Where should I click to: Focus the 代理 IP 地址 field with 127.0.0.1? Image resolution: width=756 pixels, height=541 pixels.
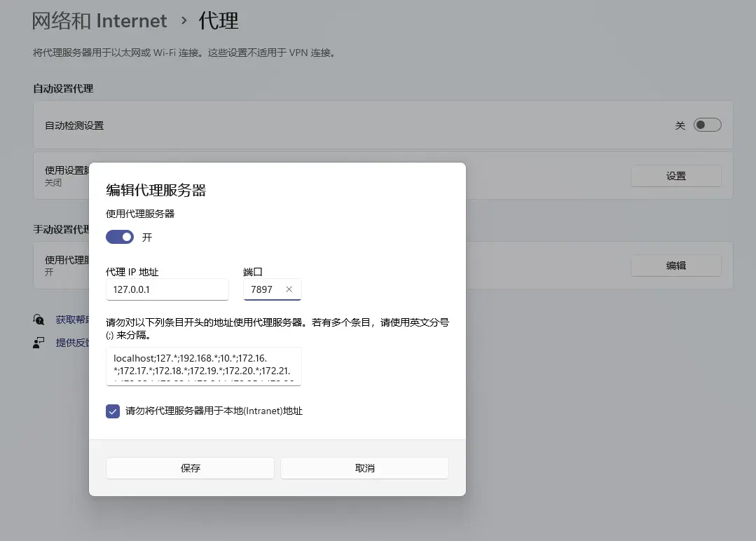(167, 289)
